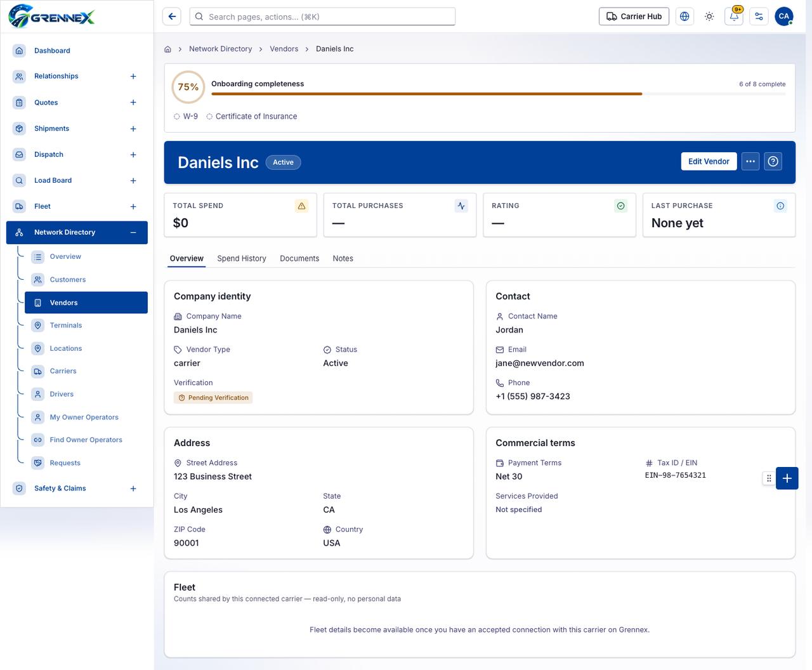812x670 pixels.
Task: Open the Carrier Hub button
Action: 634,16
